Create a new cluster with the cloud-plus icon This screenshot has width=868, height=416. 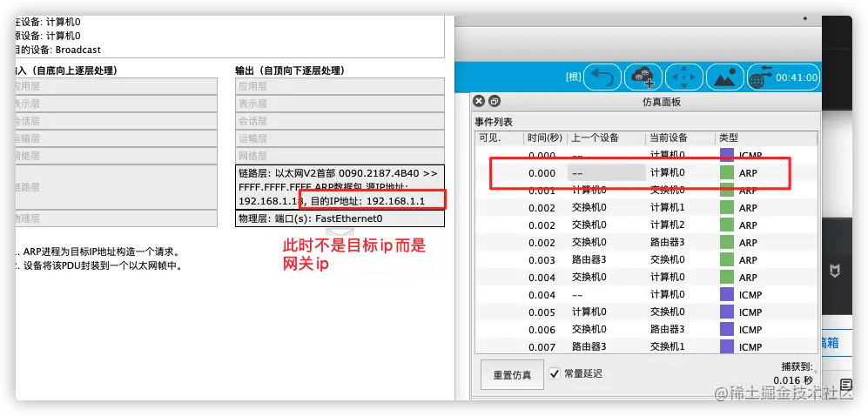tap(643, 77)
